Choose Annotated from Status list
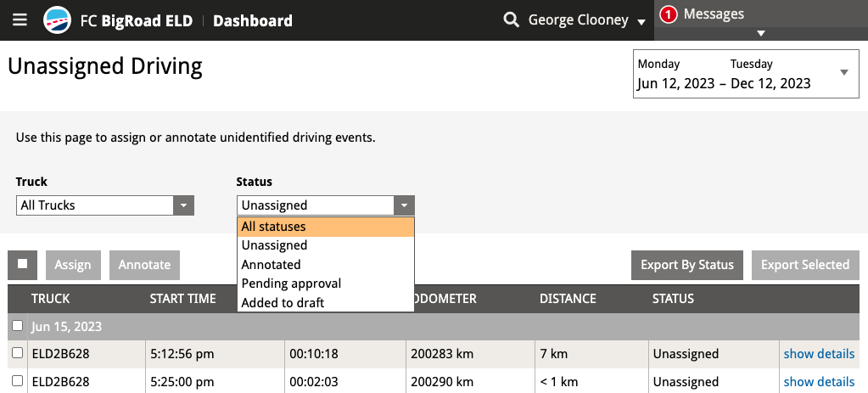The height and width of the screenshot is (393, 868). click(x=326, y=265)
